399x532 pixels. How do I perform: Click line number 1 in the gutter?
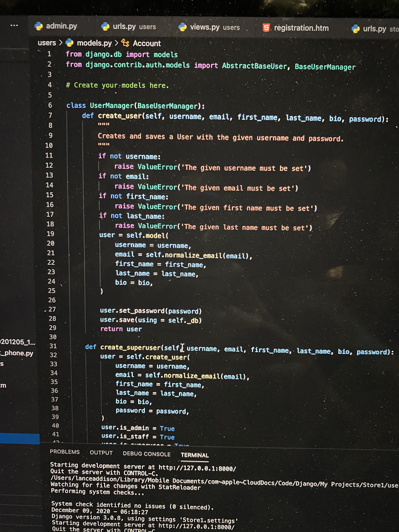[49, 54]
